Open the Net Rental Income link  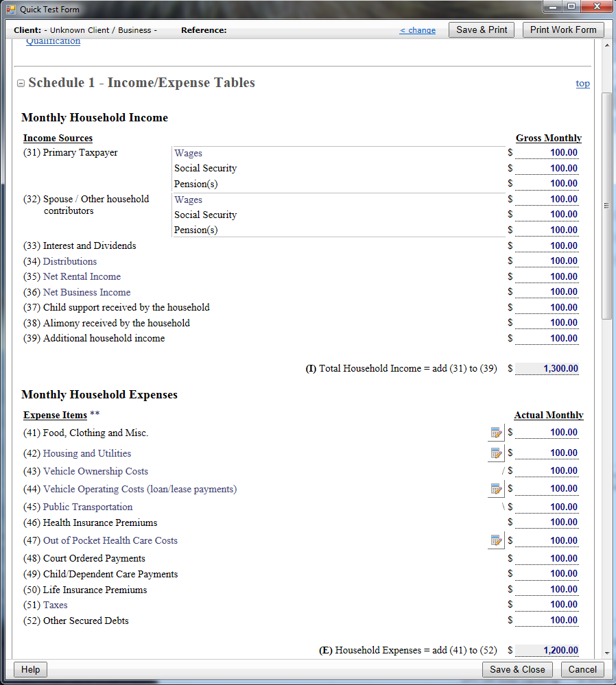(x=82, y=276)
